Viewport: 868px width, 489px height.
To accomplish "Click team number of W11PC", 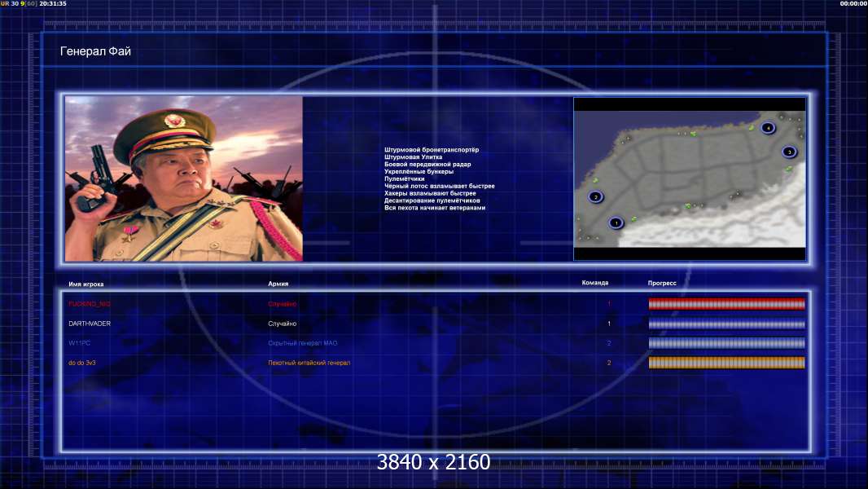I will (609, 343).
